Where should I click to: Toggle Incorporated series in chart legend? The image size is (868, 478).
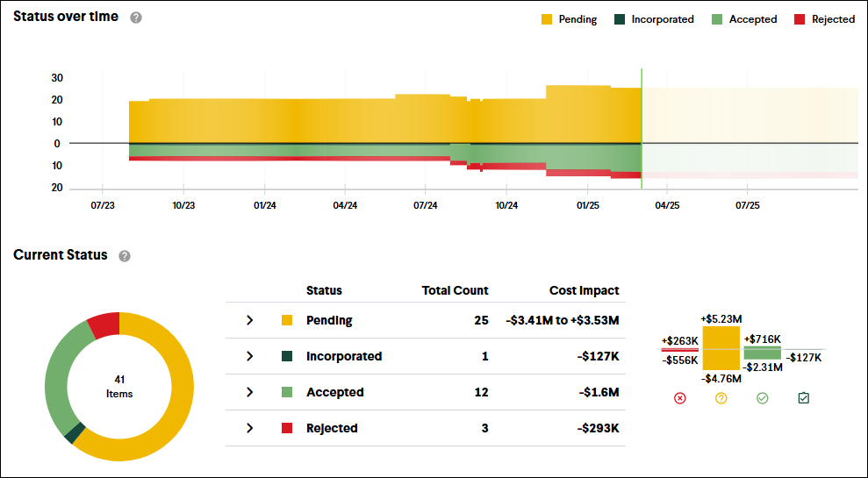click(654, 19)
